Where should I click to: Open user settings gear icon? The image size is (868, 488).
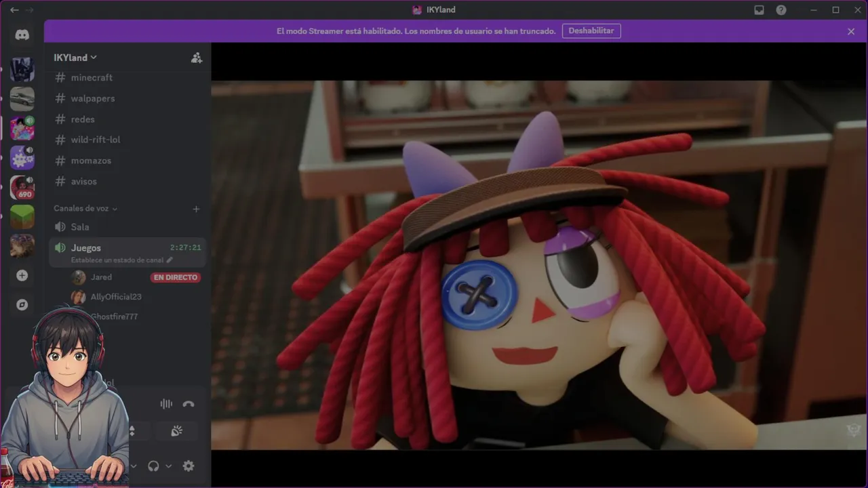click(x=189, y=466)
